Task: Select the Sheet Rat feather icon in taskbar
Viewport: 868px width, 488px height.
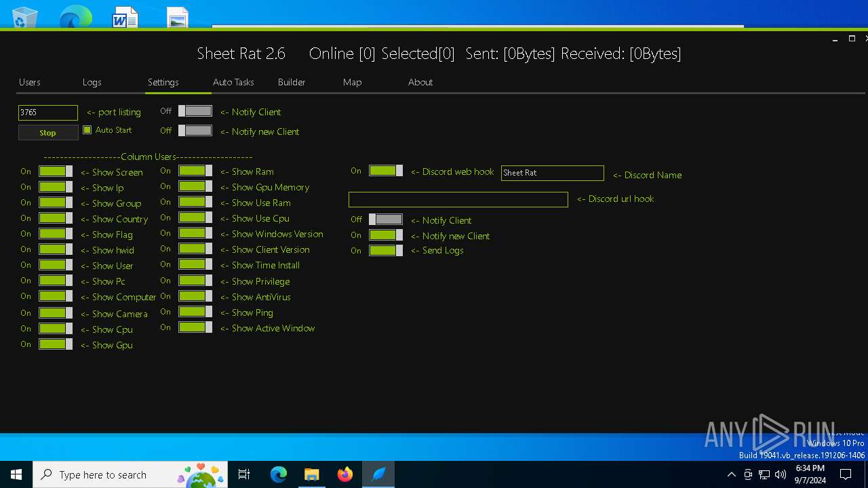Action: pos(378,474)
